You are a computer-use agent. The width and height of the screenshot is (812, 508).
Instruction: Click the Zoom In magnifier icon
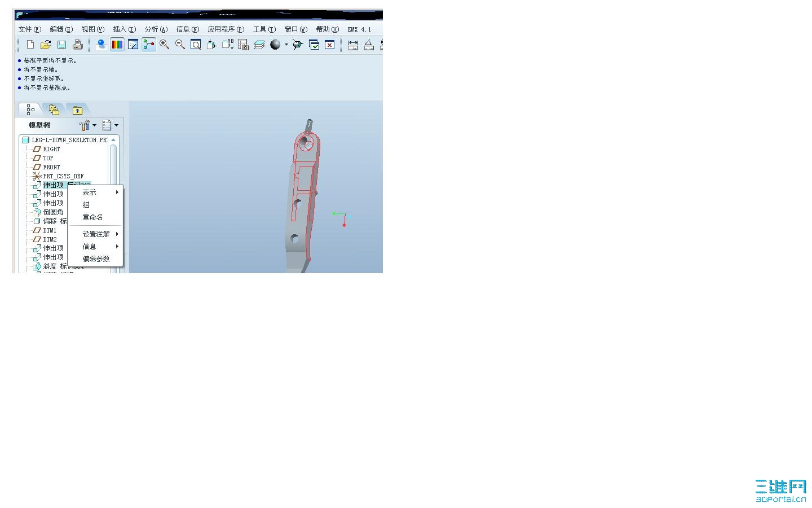pos(165,45)
